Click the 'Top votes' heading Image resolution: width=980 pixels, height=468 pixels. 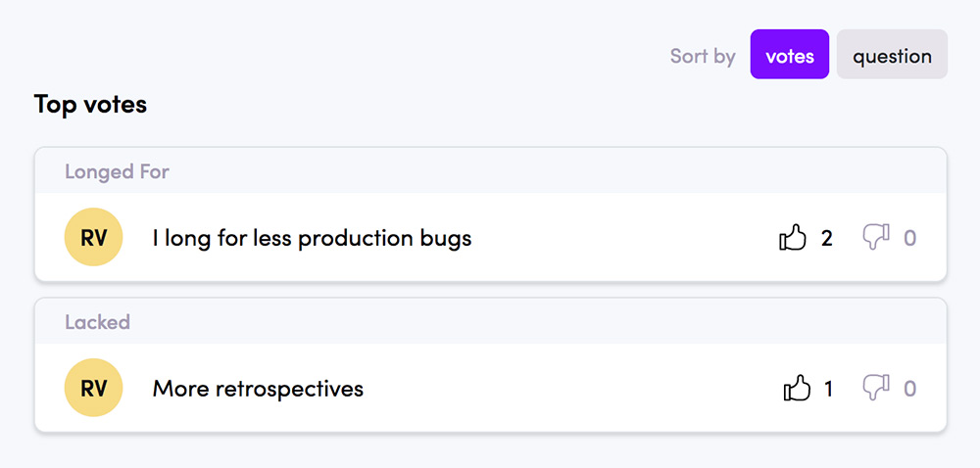pyautogui.click(x=90, y=104)
